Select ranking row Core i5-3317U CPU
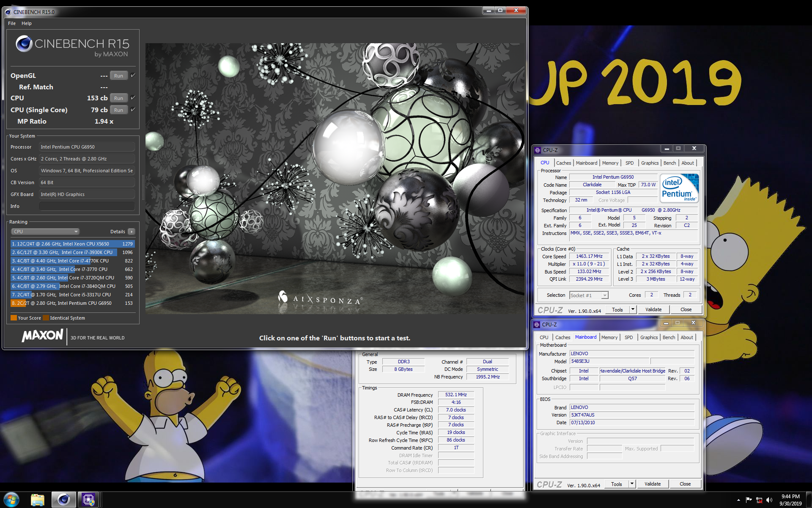 point(72,295)
